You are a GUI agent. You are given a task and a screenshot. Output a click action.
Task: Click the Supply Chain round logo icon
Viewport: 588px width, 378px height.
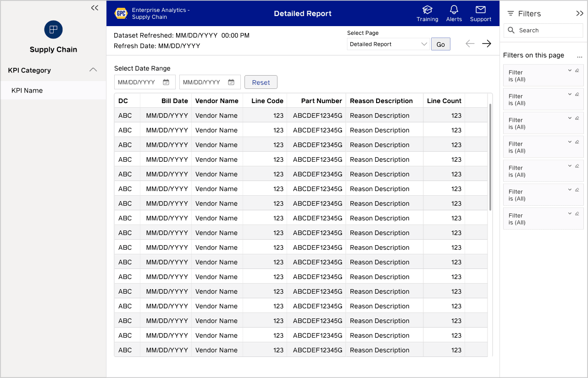53,30
